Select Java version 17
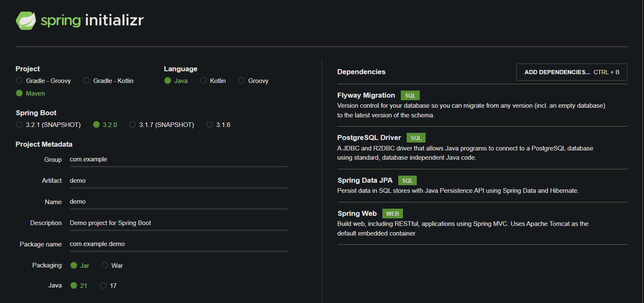The height and width of the screenshot is (303, 644). 103,286
